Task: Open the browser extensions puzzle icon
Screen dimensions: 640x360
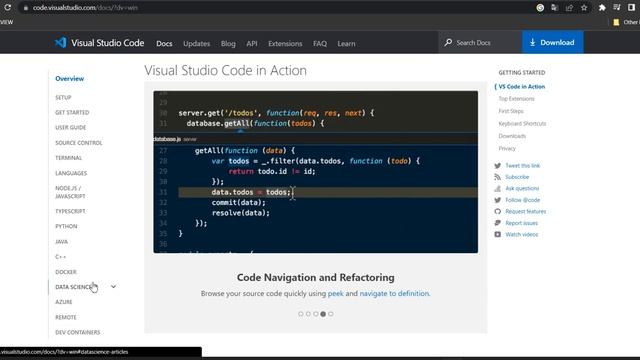Action: (x=602, y=7)
